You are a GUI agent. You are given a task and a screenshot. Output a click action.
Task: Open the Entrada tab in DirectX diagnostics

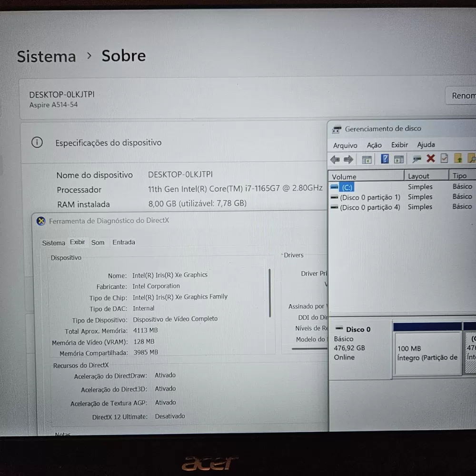pyautogui.click(x=124, y=242)
